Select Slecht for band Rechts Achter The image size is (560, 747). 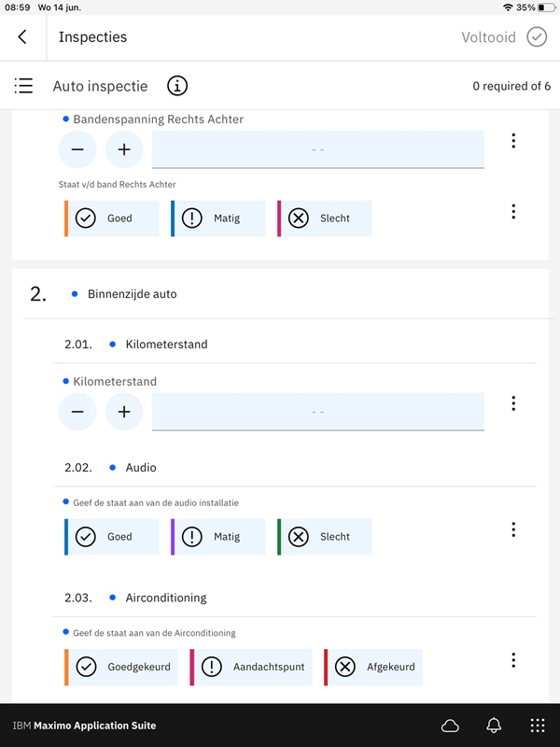coord(325,218)
